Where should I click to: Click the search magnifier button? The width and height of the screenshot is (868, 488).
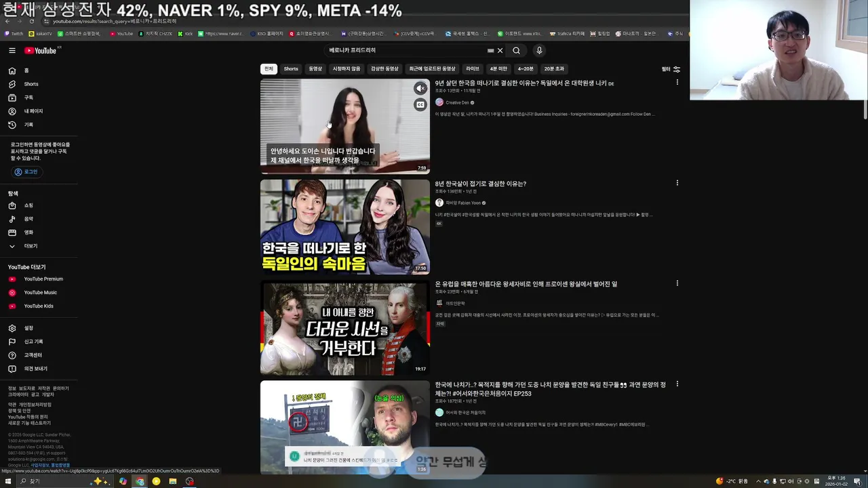pyautogui.click(x=516, y=50)
